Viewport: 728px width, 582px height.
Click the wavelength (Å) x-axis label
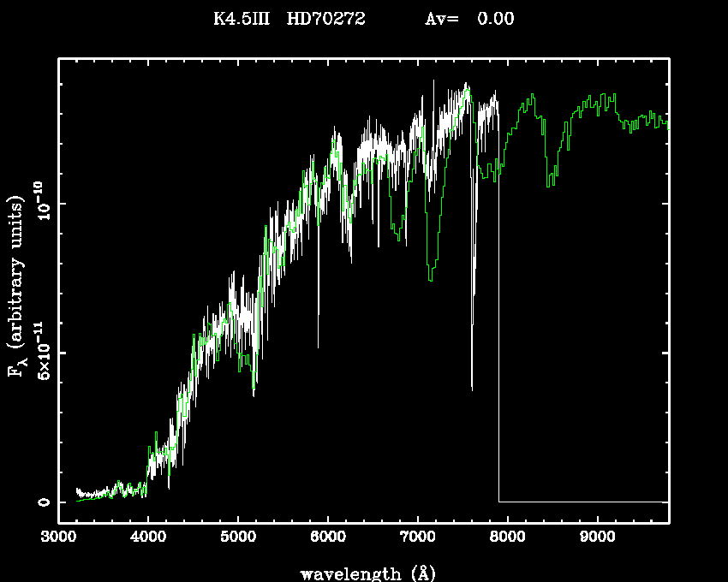point(364,573)
